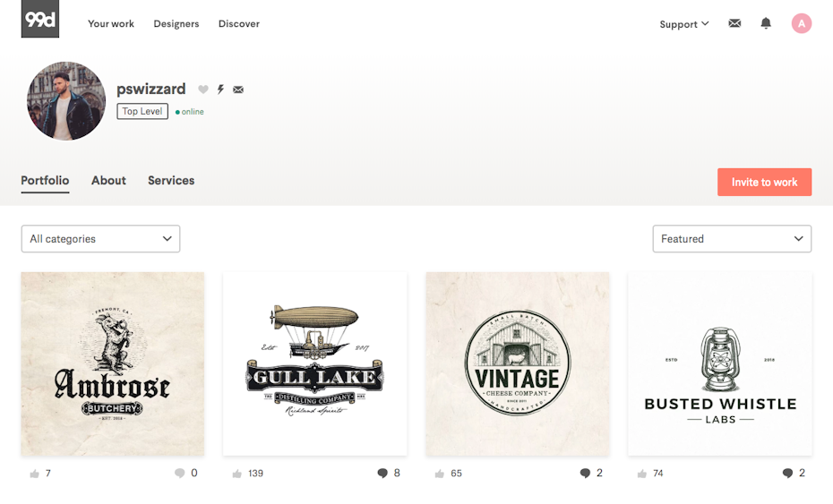Click the lightning bolt icon beside pswizzard
This screenshot has width=833, height=504.
point(220,90)
